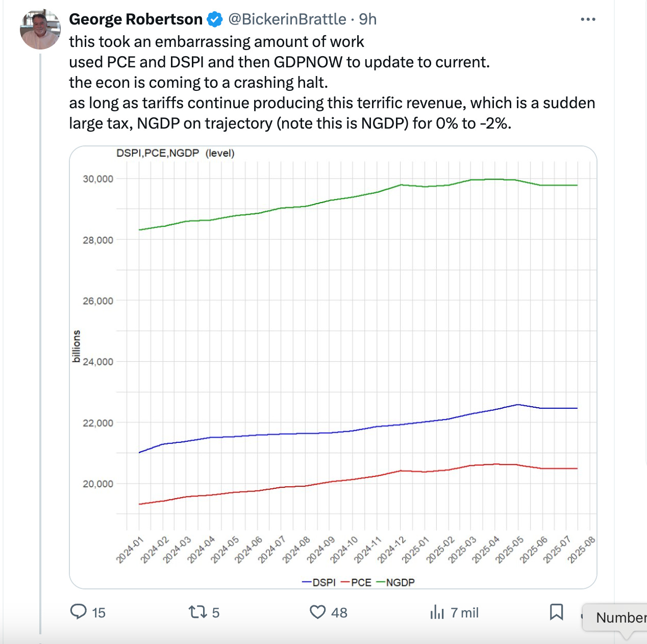647x644 pixels.
Task: Click the blue verified badge
Action: point(215,19)
